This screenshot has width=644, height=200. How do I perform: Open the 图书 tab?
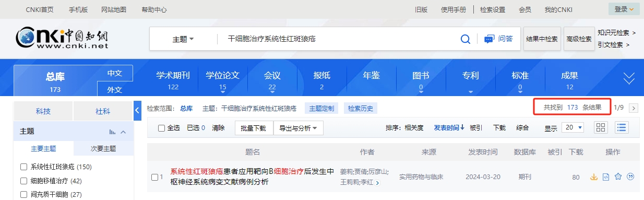pyautogui.click(x=421, y=80)
